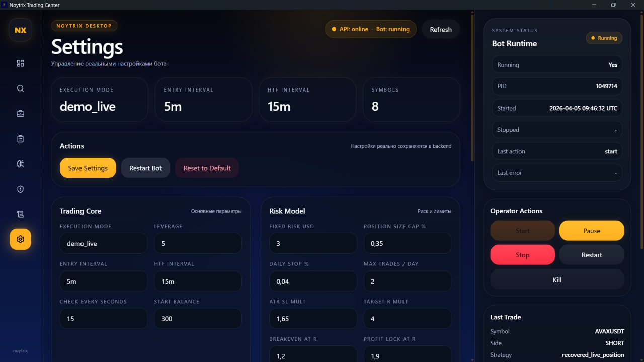Click Reset to Default
Screen dimensions: 644x362
tap(207, 168)
